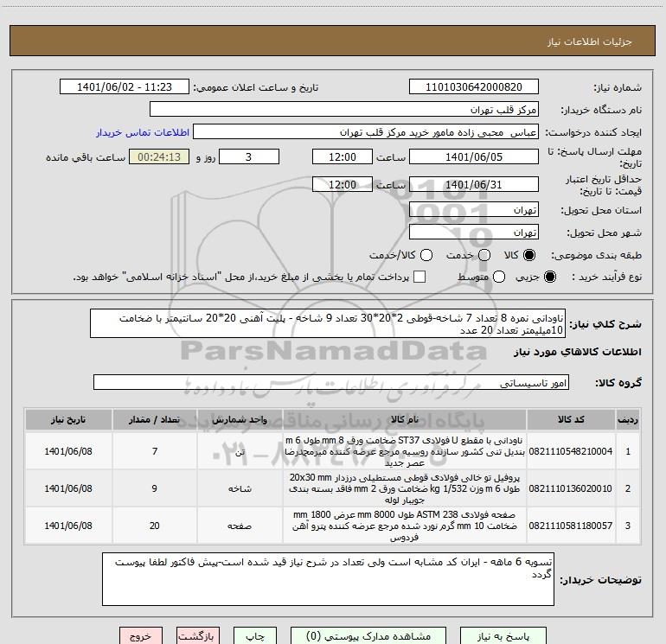Click the پاسخ به نیاز button

pos(503,636)
